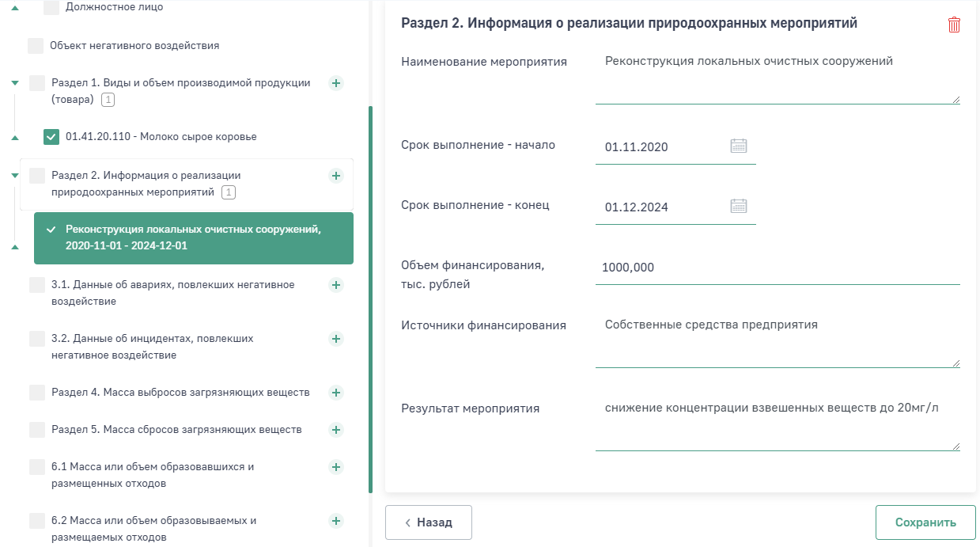Toggle checkbox for Объект негативного воздействия
The width and height of the screenshot is (980, 547).
click(36, 46)
